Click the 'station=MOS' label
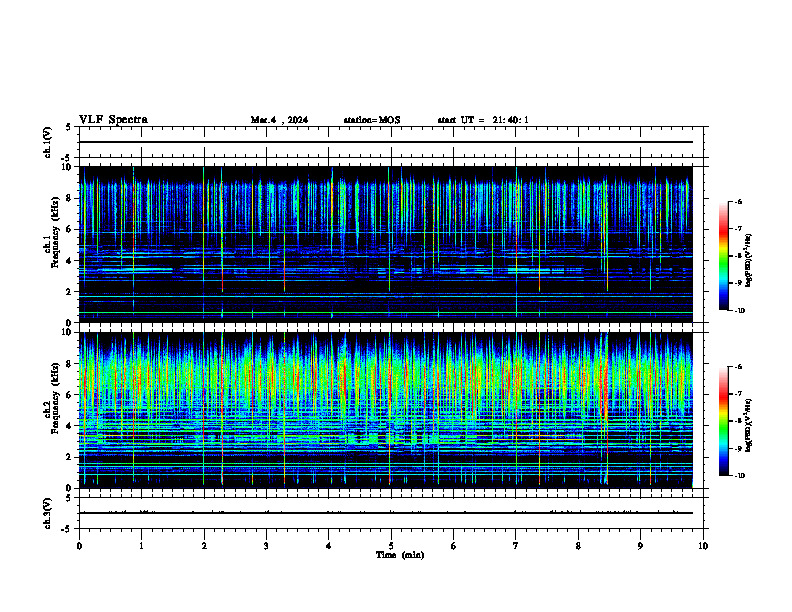 372,120
